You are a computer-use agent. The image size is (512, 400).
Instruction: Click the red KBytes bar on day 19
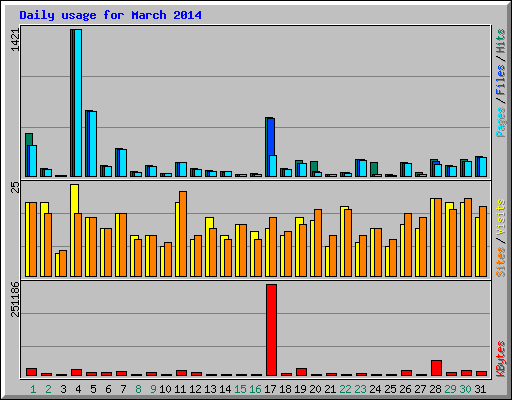point(301,372)
